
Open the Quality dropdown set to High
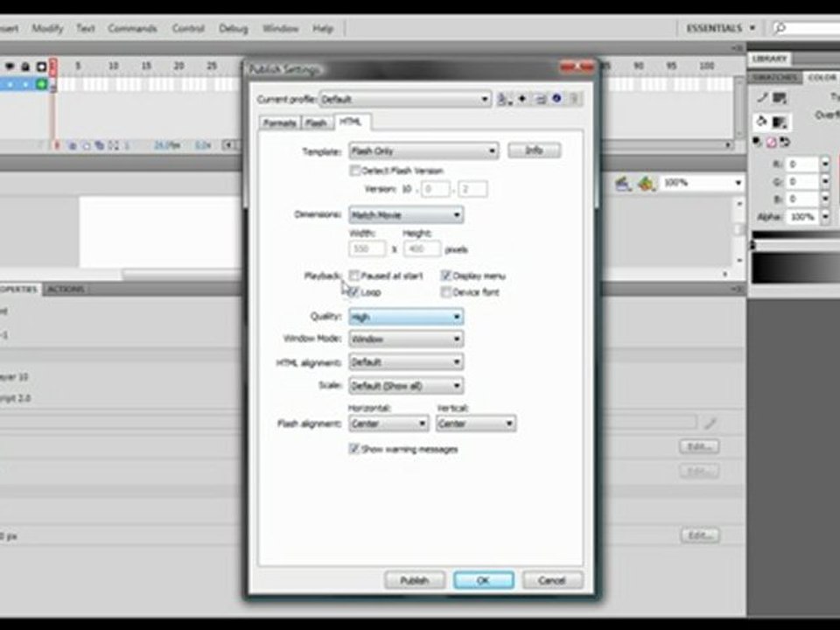pos(406,317)
